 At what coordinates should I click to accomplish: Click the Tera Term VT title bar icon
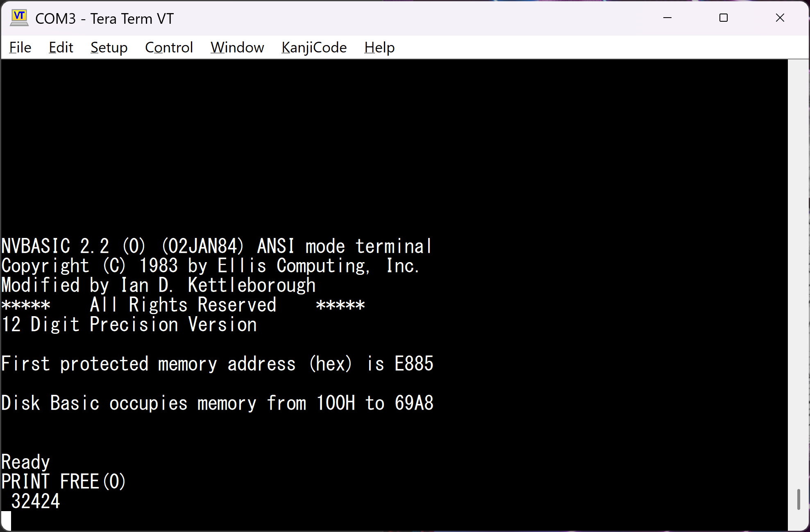coord(19,18)
